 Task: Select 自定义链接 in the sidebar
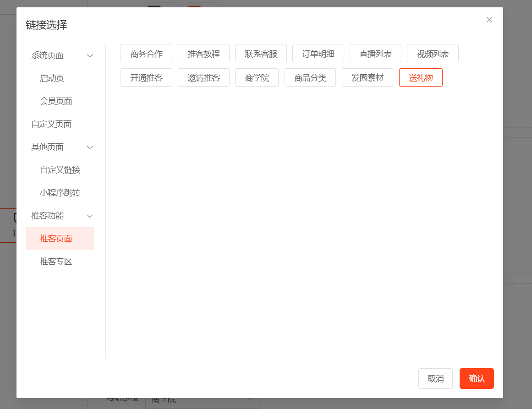(60, 170)
